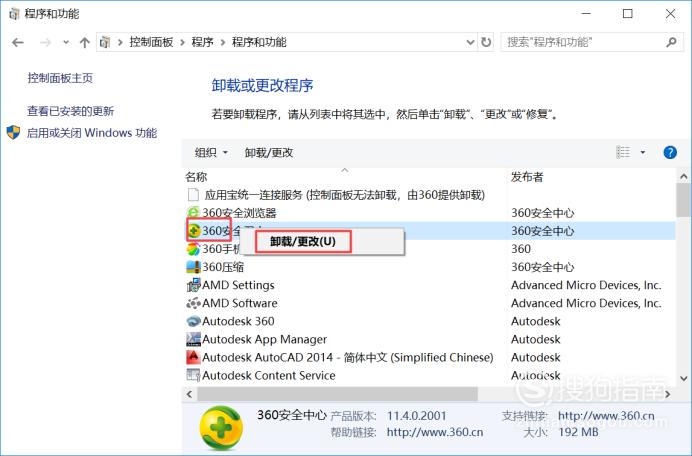Screen dimensions: 692x456
Task: Click the vertical scrollbar thumb
Action: tap(684, 200)
